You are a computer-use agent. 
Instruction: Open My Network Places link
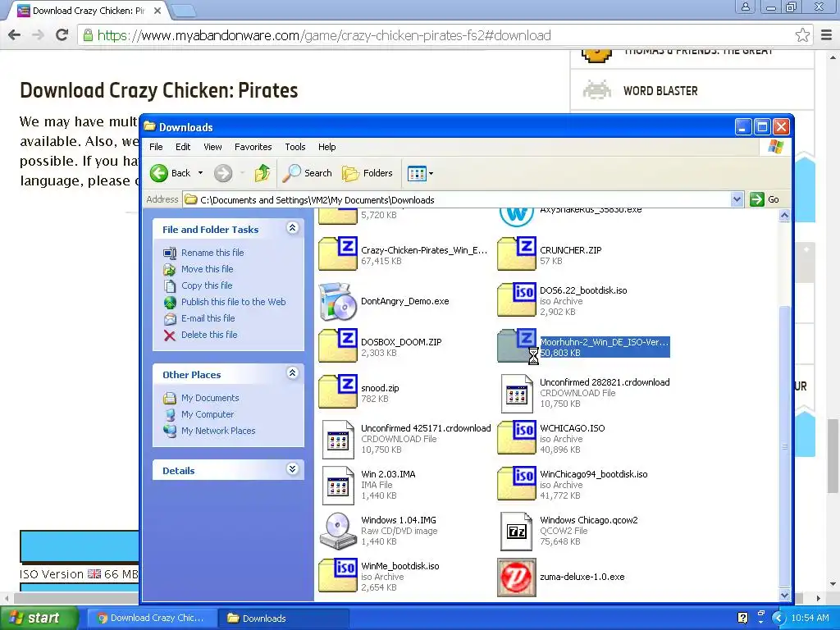218,431
